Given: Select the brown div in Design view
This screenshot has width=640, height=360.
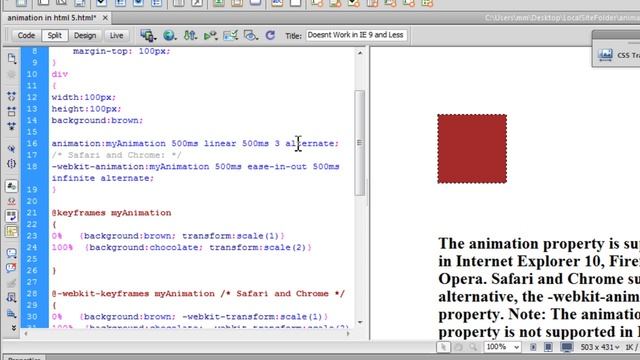Looking at the screenshot, I should (x=472, y=149).
